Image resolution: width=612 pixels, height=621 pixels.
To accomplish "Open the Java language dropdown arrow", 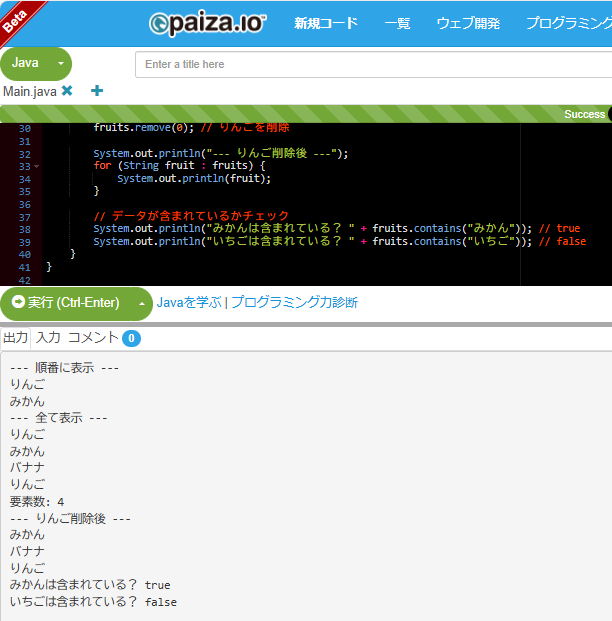I will coord(60,64).
